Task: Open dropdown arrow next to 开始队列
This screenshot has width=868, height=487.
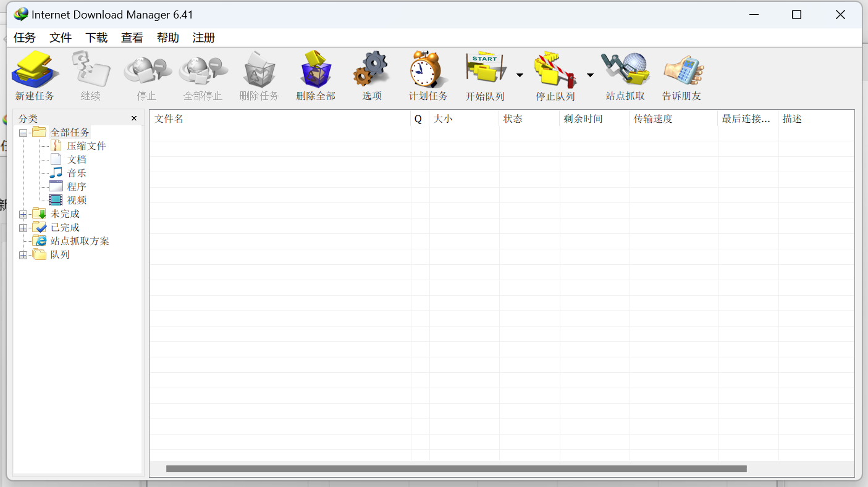Action: point(520,75)
